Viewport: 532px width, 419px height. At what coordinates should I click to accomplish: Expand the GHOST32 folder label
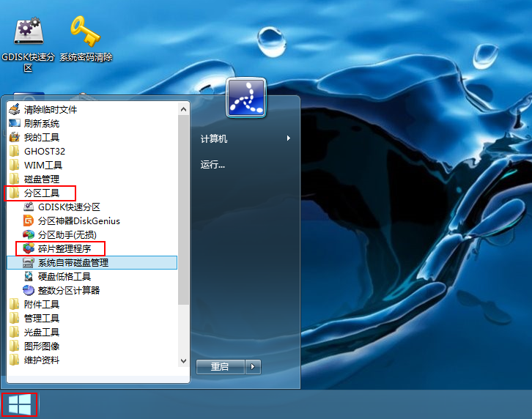coord(45,151)
